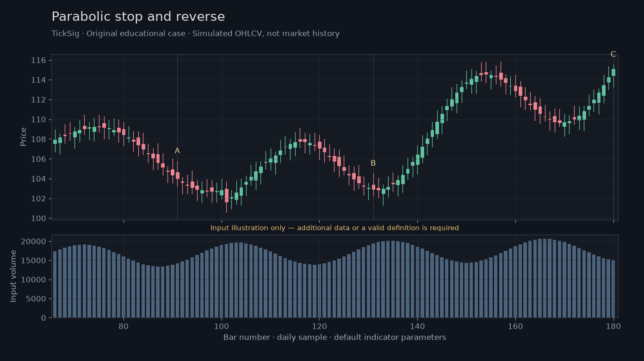Click volume axis tick 15000

[x=35, y=261]
